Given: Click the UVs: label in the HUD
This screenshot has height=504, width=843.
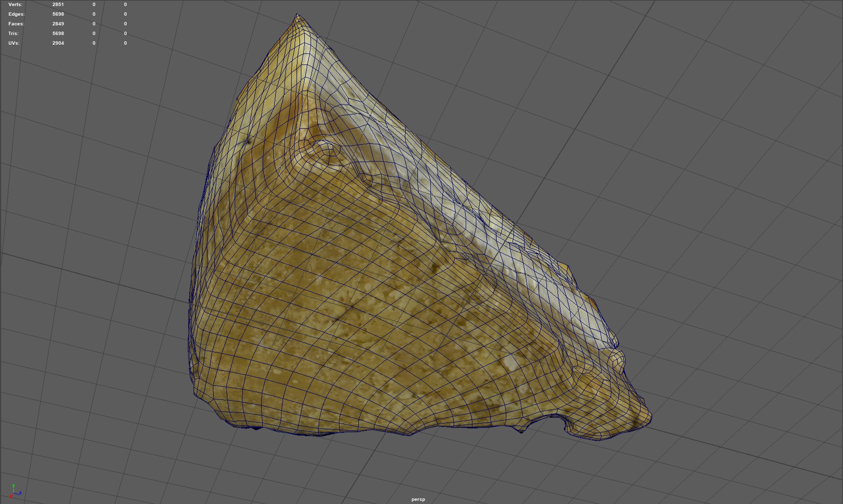Looking at the screenshot, I should click(14, 43).
